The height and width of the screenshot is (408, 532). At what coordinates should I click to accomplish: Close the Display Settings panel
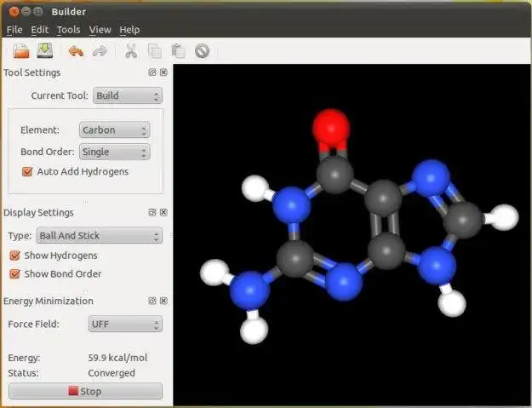(x=163, y=212)
